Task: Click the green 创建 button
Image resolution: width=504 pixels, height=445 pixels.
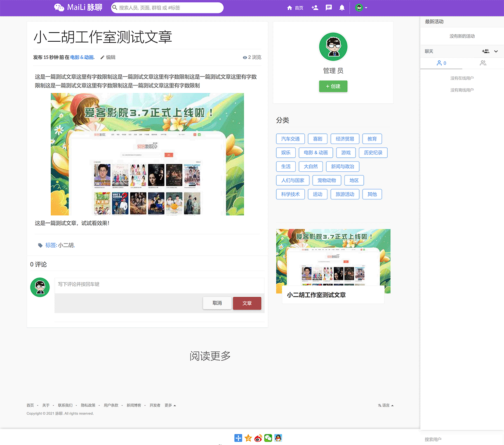Action: 333,86
